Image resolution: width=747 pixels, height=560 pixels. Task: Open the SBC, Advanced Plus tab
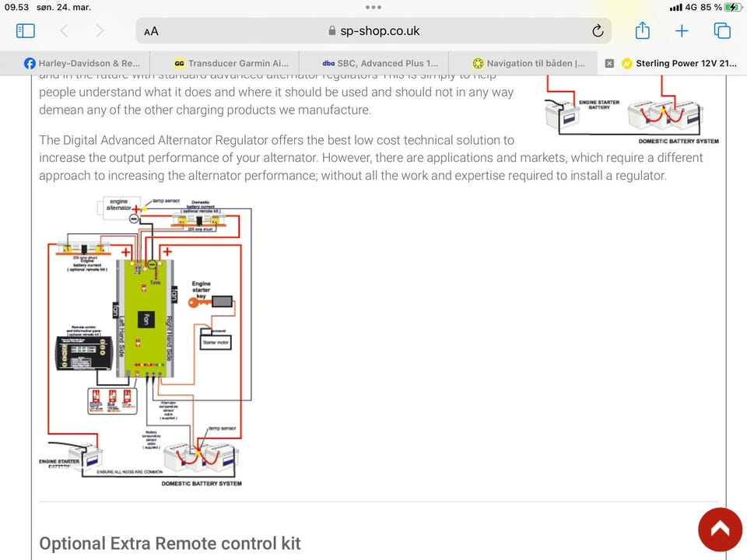click(381, 64)
